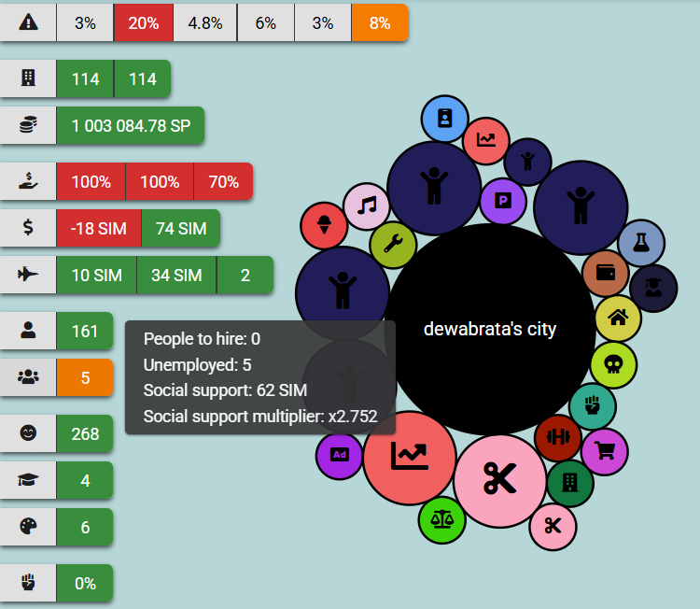Click the 70% tax rate cell
This screenshot has height=609, width=700.
click(223, 181)
